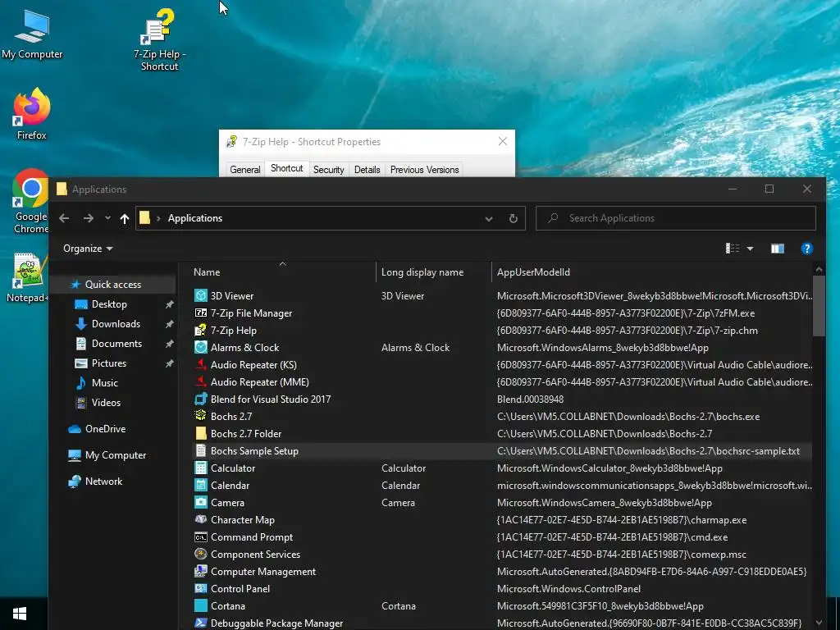Open Previous Versions tab in Properties
The height and width of the screenshot is (630, 840).
point(424,169)
